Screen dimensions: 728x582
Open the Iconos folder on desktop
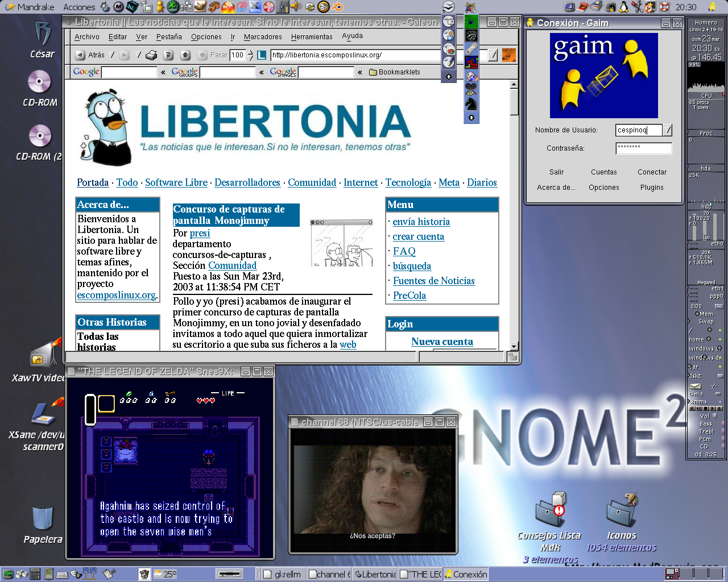pos(622,523)
